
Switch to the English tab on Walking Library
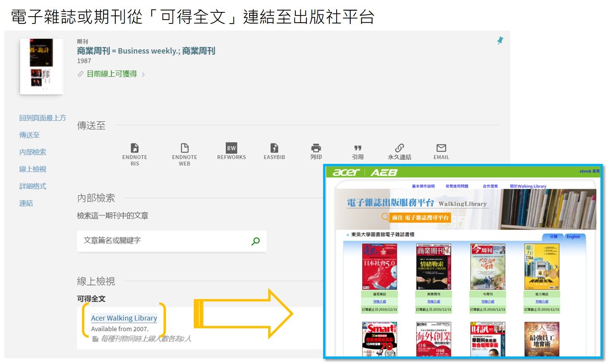click(x=573, y=237)
